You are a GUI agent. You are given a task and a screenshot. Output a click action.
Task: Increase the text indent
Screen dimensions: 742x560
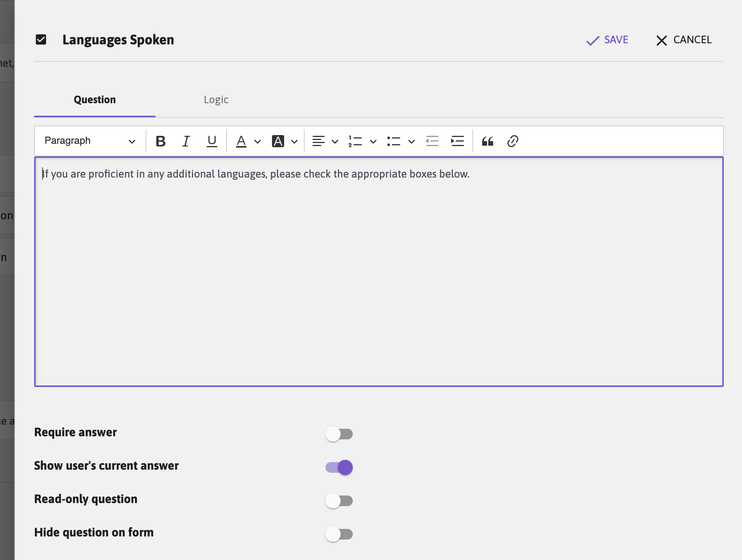pos(457,141)
